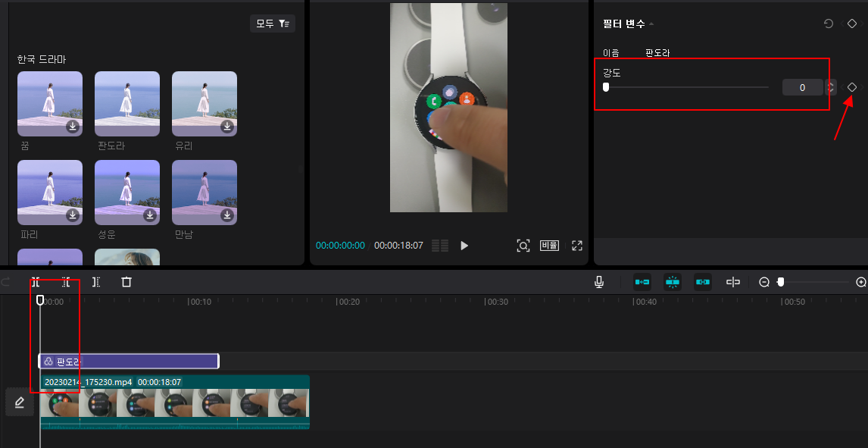Click the cover edit pencil icon
The height and width of the screenshot is (448, 868).
coord(20,402)
